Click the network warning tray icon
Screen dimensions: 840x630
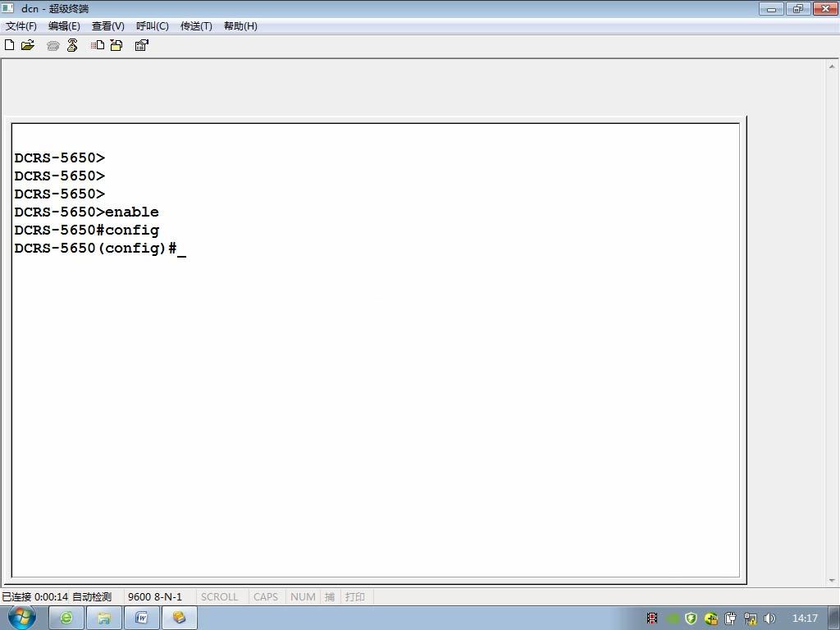pyautogui.click(x=751, y=619)
